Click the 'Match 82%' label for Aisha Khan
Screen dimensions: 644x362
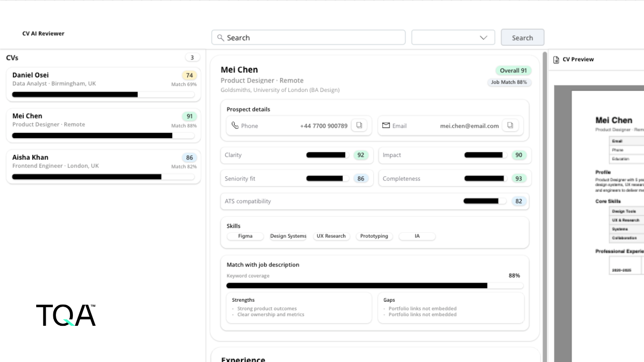coord(184,166)
